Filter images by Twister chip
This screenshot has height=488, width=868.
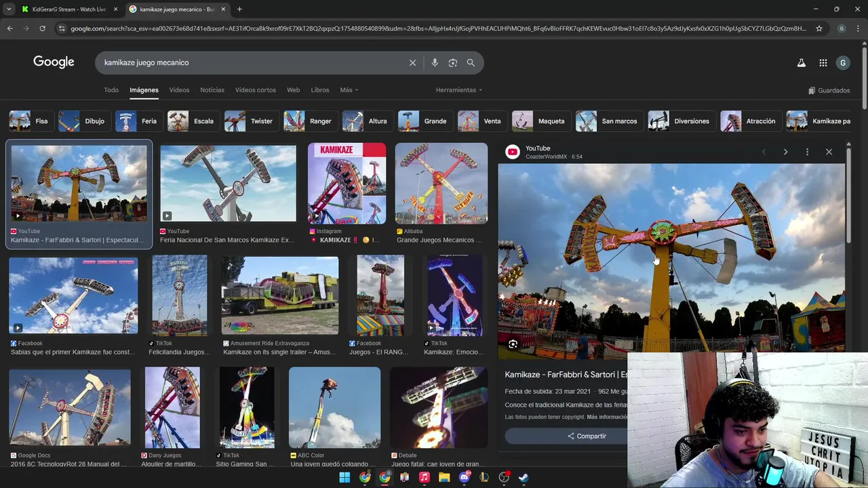(251, 121)
